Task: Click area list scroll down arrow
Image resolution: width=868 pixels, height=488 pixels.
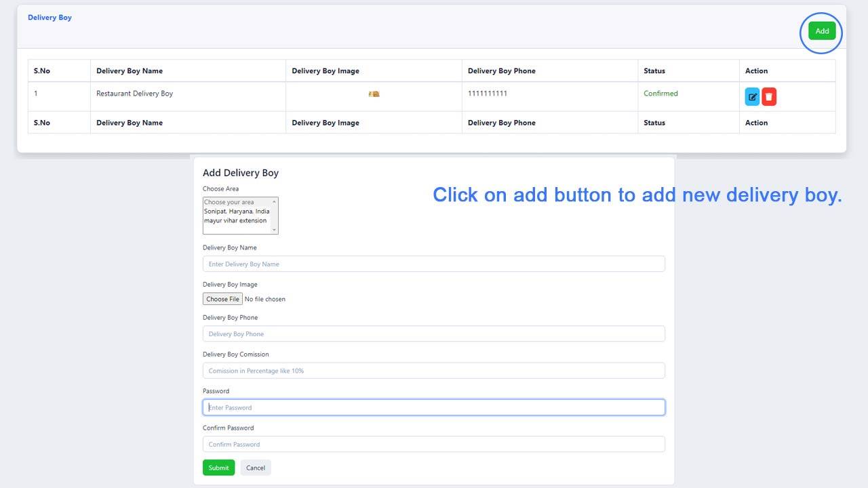Action: (x=275, y=230)
